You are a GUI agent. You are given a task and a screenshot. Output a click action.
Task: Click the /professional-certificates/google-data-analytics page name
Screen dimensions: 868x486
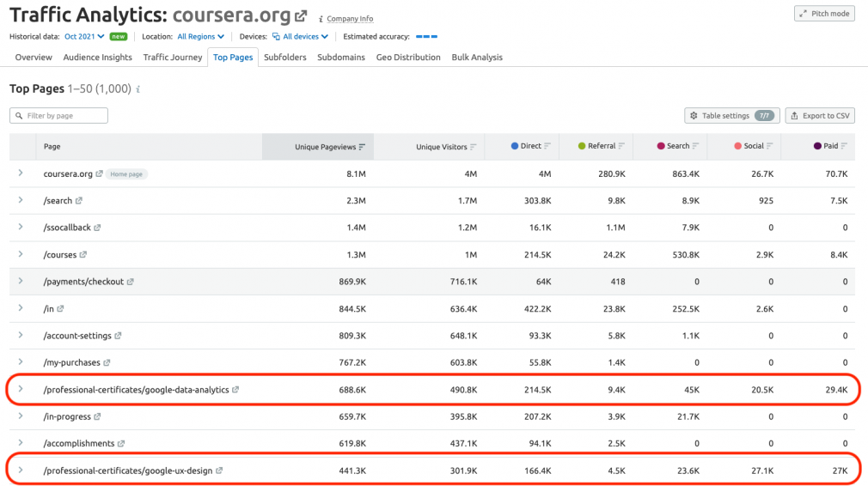click(x=136, y=390)
